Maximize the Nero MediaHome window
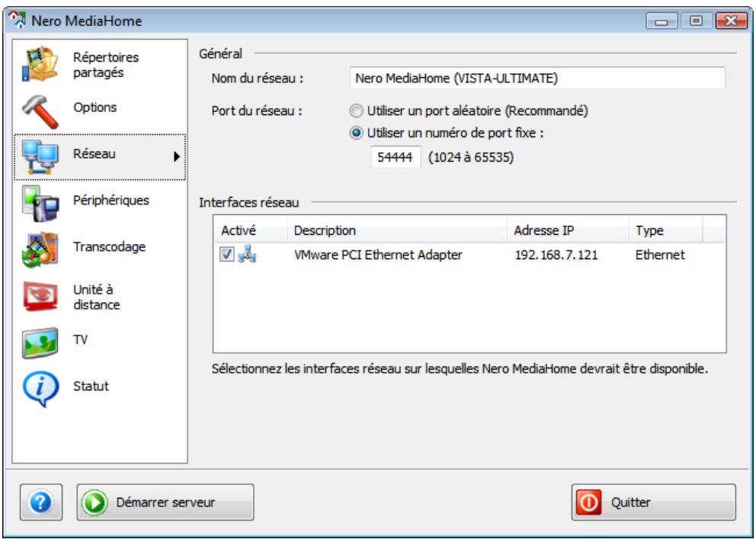This screenshot has height=539, width=756. click(696, 21)
